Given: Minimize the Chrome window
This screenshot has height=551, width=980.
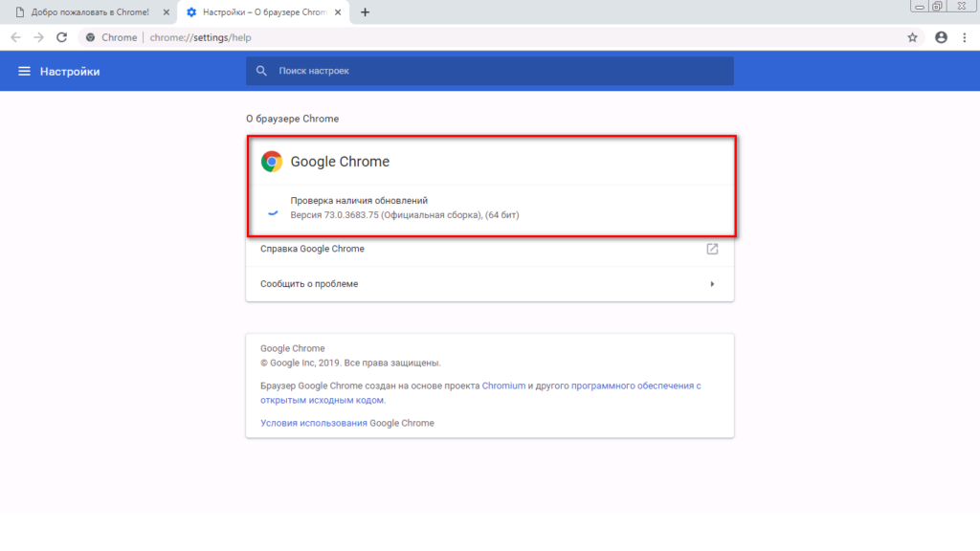Looking at the screenshot, I should [x=920, y=7].
